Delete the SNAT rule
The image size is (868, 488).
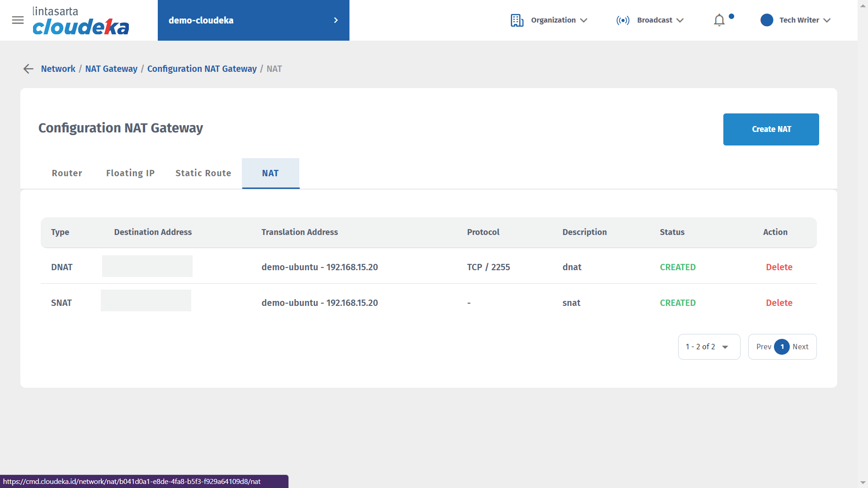(x=778, y=303)
